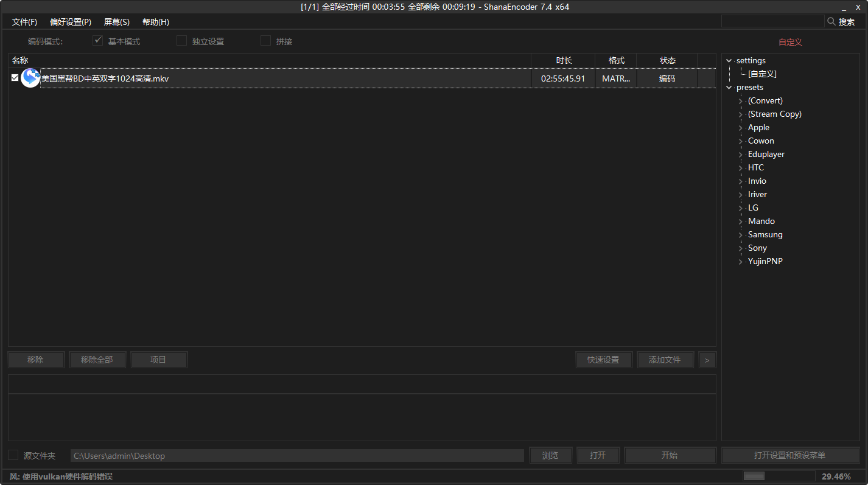Click the > arrow button beside 添加文件
This screenshot has height=485, width=868.
707,360
